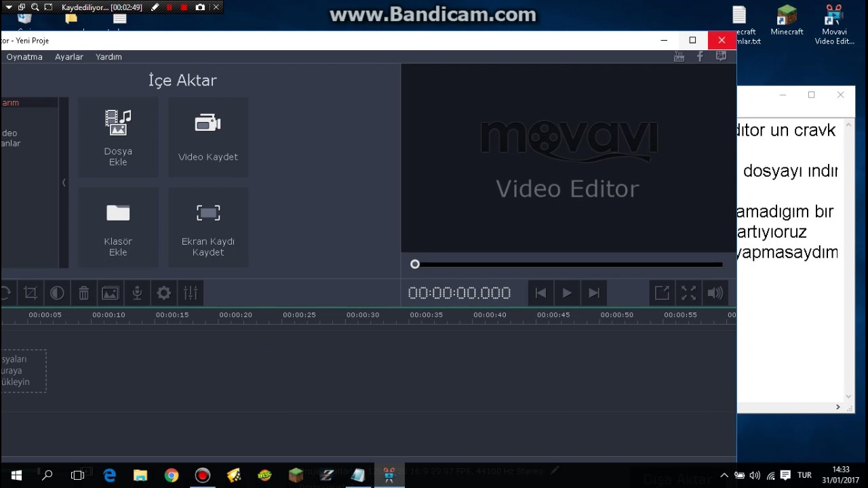Click the 00:00:30 timeline ruler mark
868x488 pixels.
tap(363, 315)
